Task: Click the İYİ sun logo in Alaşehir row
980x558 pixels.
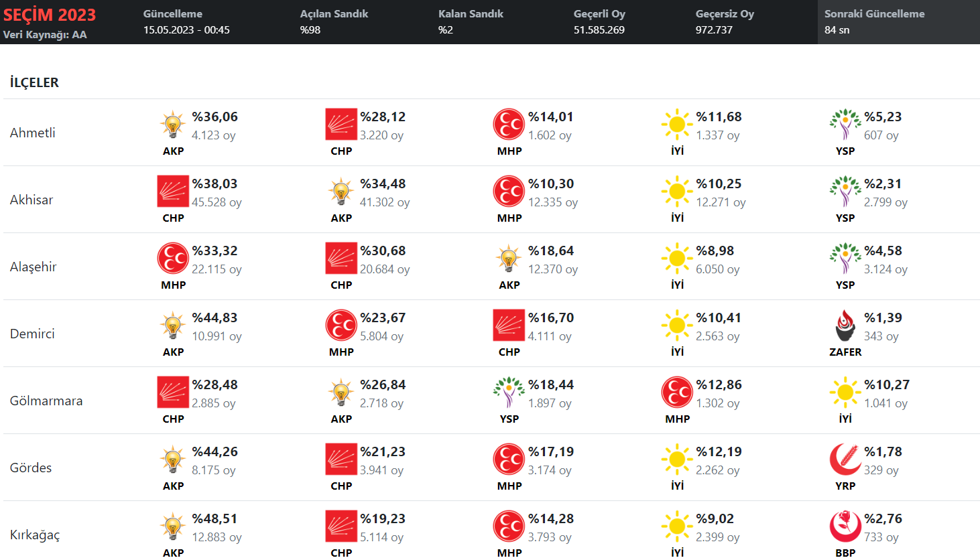Action: pyautogui.click(x=677, y=259)
